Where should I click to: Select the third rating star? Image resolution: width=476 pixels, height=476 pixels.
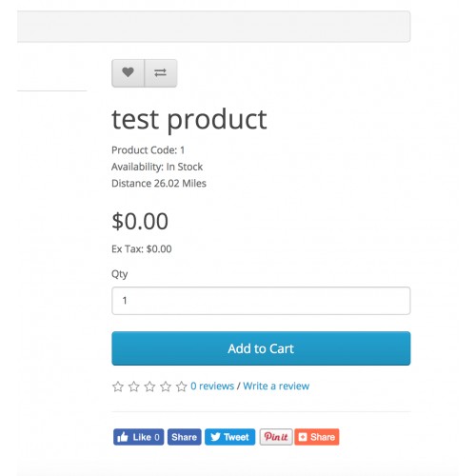click(149, 387)
